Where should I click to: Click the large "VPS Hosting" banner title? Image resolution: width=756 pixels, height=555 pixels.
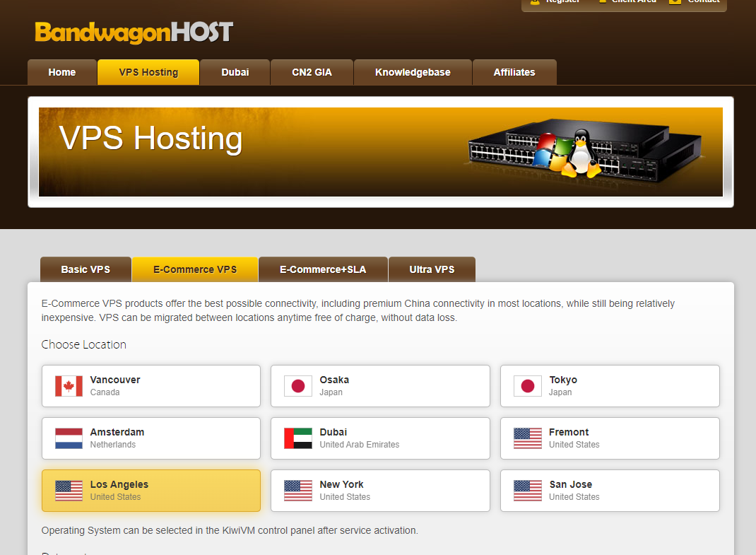150,139
